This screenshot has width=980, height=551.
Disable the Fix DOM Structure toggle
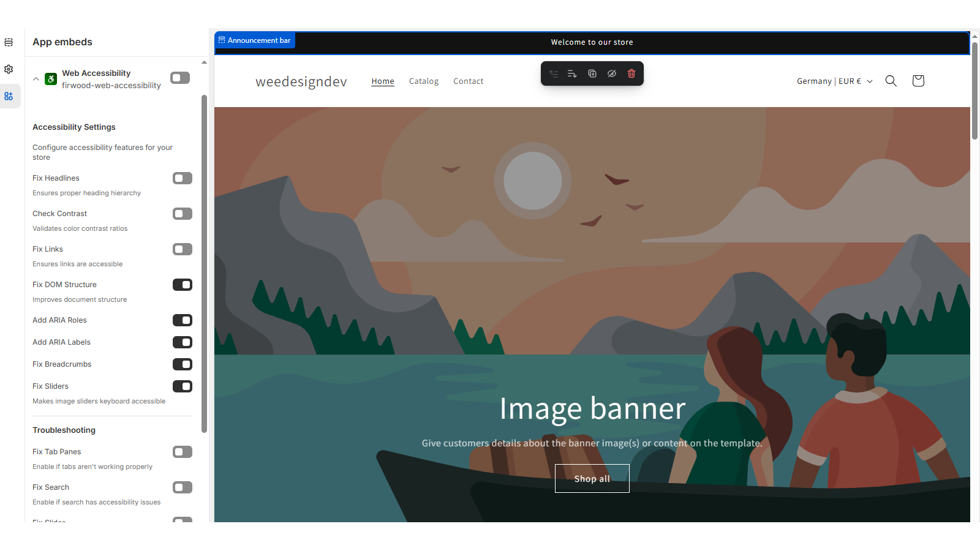pyautogui.click(x=183, y=284)
